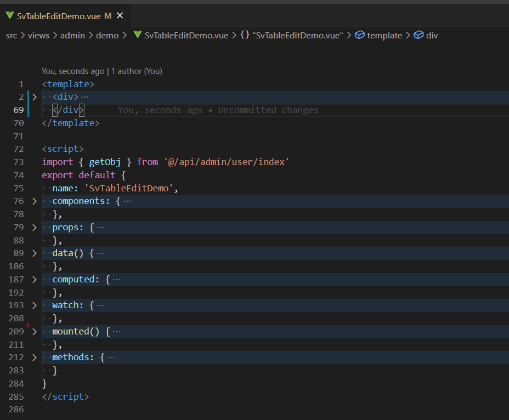Click line number 1 in gutter

(x=21, y=84)
